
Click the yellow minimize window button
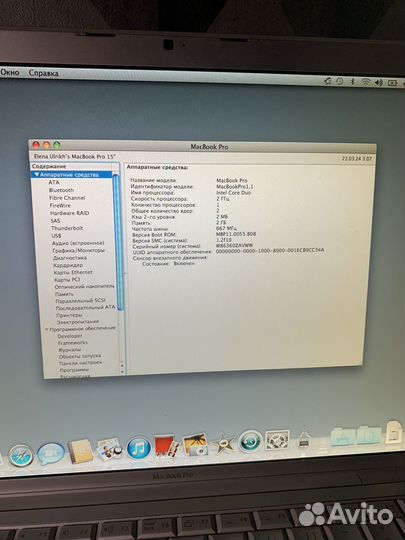46,145
